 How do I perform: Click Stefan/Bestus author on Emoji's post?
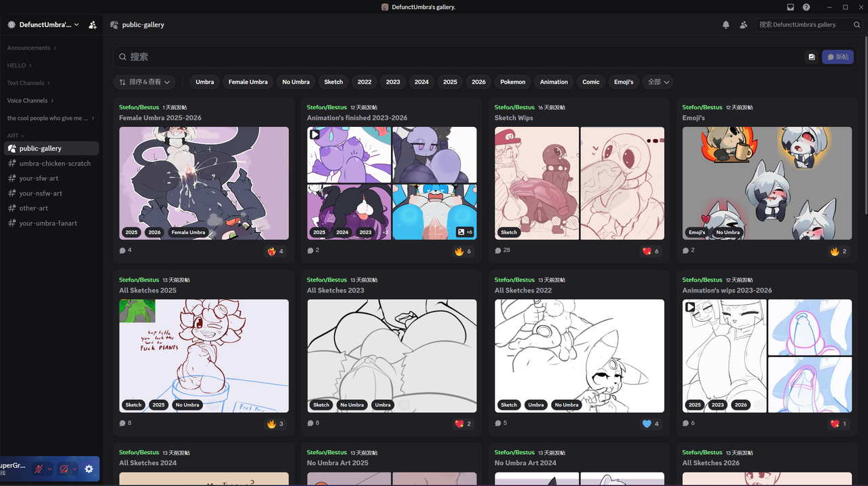click(x=702, y=107)
